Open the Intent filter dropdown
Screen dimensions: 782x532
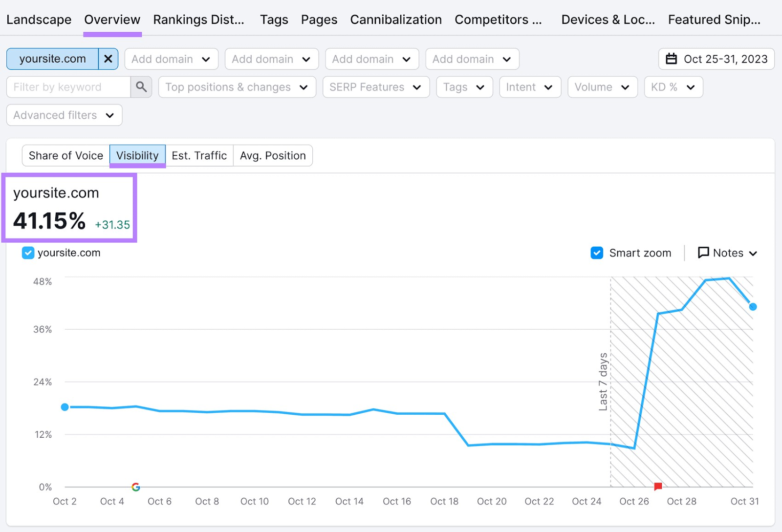point(530,87)
